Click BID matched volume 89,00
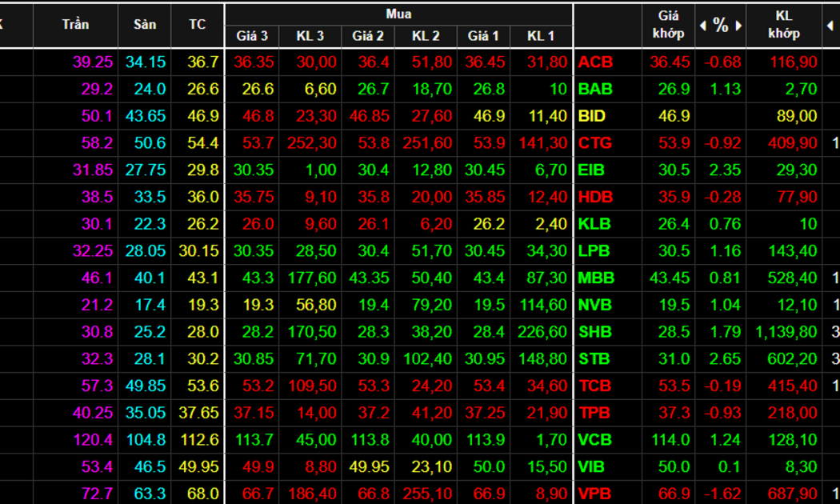 click(797, 116)
